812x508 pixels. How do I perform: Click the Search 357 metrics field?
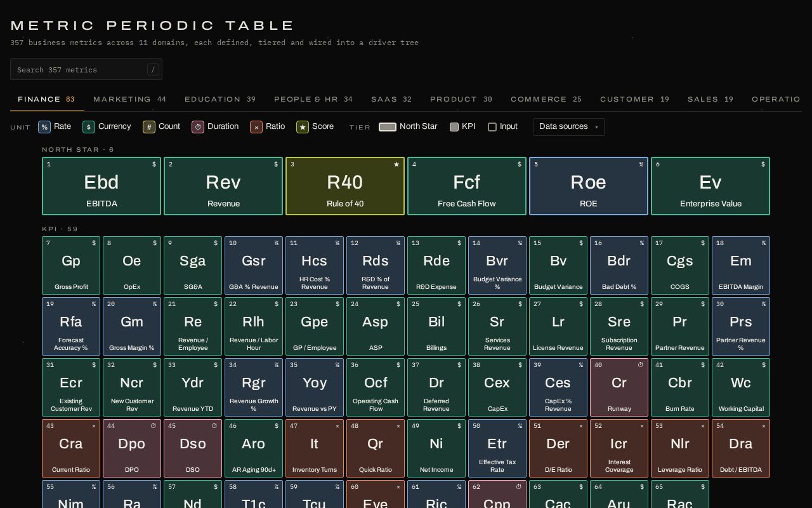click(86, 69)
